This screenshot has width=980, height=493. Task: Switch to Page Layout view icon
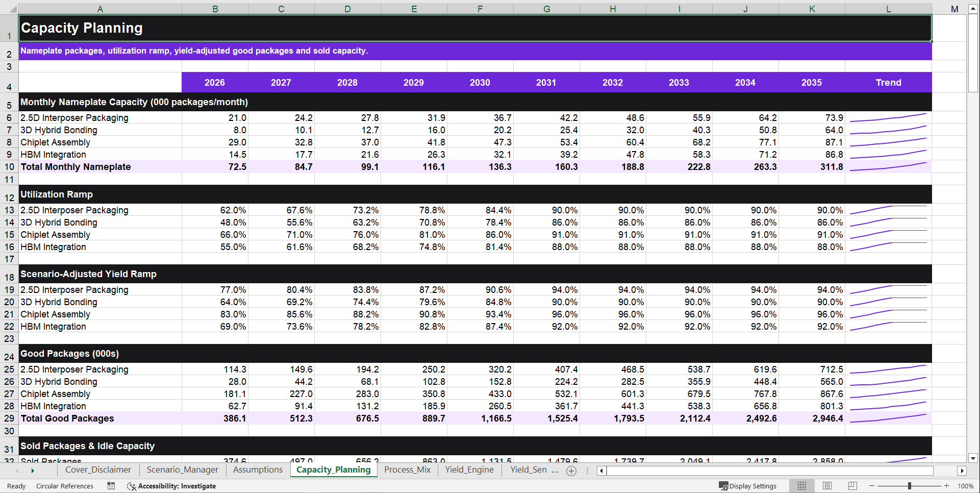[827, 486]
